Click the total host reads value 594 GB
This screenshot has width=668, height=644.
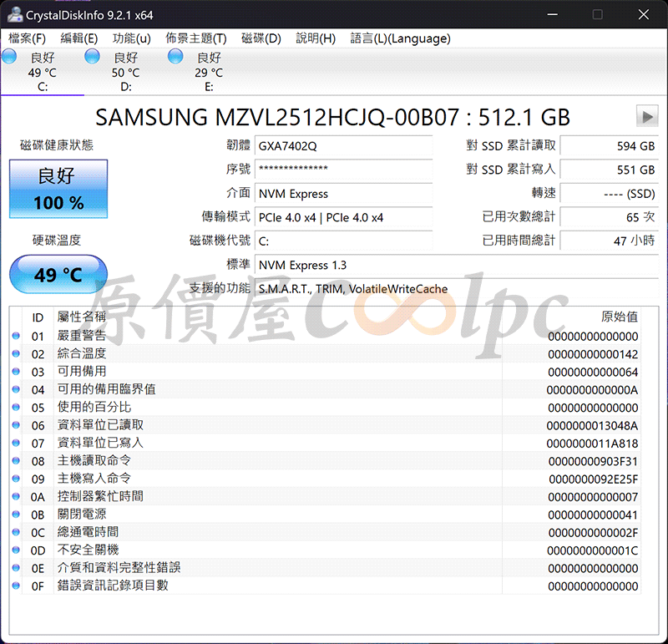pyautogui.click(x=610, y=146)
